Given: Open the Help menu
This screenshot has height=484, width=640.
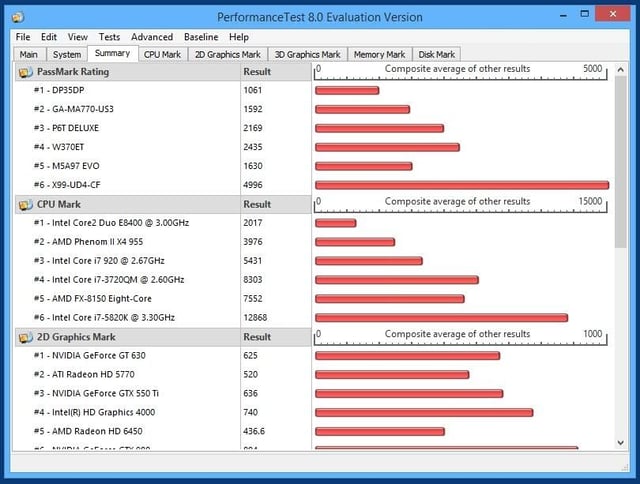Looking at the screenshot, I should click(239, 37).
